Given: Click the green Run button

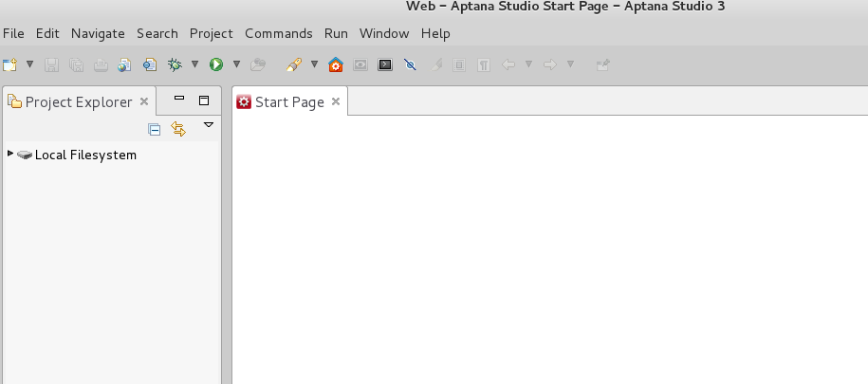Looking at the screenshot, I should (216, 64).
